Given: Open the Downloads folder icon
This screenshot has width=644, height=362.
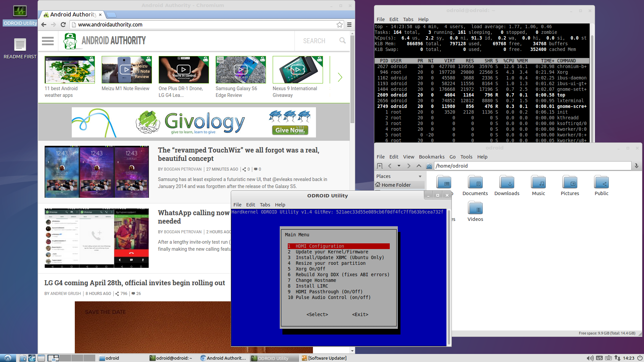Looking at the screenshot, I should [x=506, y=183].
